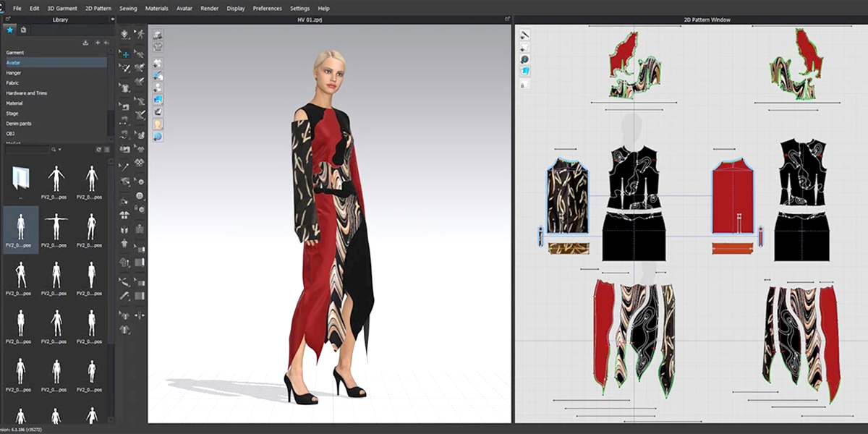Click the avatar display icon with orange head
The width and height of the screenshot is (868, 434).
pyautogui.click(x=158, y=124)
